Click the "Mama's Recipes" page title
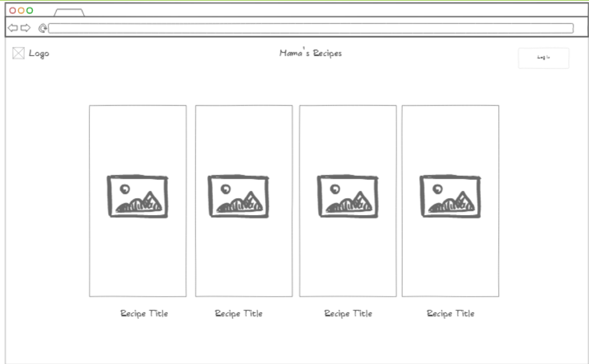The image size is (589, 364). pyautogui.click(x=311, y=53)
